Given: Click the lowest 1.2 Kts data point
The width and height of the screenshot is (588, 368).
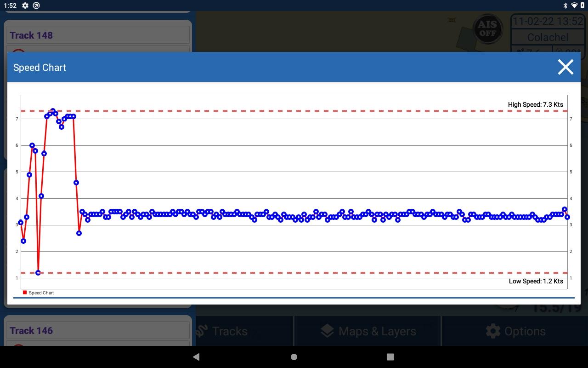Looking at the screenshot, I should [x=38, y=273].
